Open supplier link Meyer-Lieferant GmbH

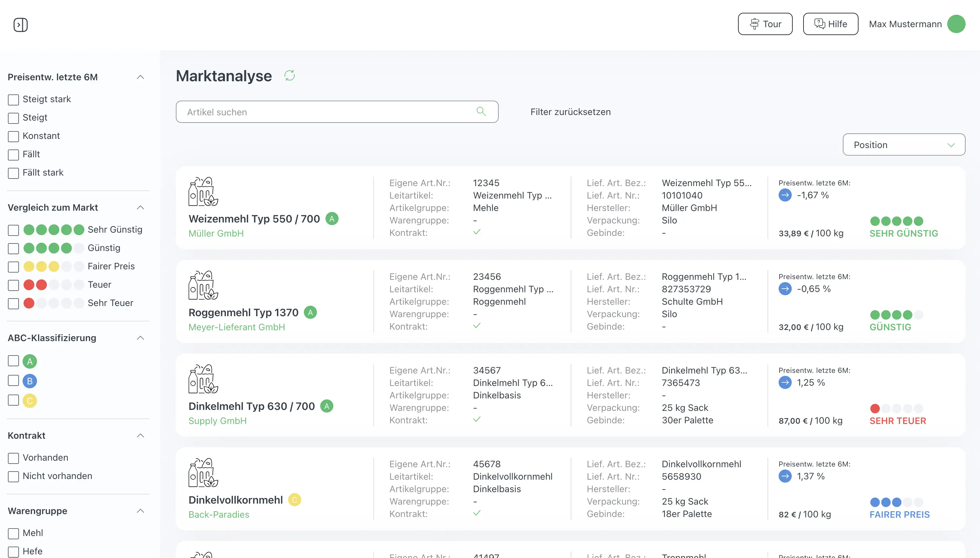pos(237,327)
